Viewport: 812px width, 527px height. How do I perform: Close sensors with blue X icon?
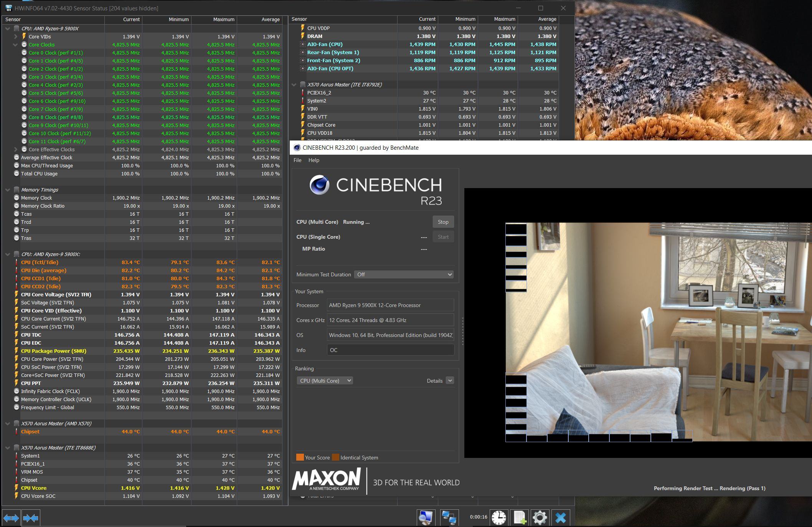coord(560,517)
